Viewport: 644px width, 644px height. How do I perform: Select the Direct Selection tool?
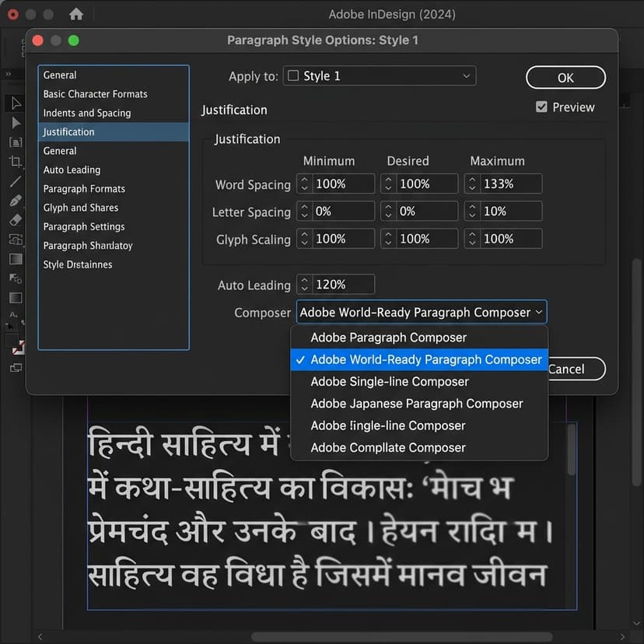coord(16,123)
